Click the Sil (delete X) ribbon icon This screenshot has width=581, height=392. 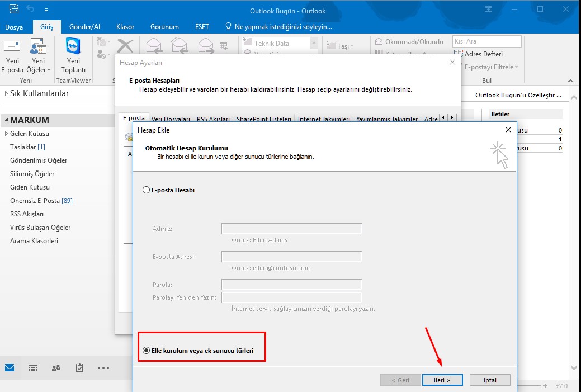(x=125, y=46)
